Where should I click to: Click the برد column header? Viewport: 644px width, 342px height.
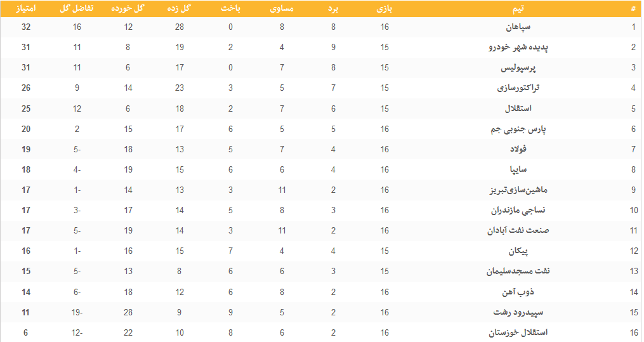[333, 8]
